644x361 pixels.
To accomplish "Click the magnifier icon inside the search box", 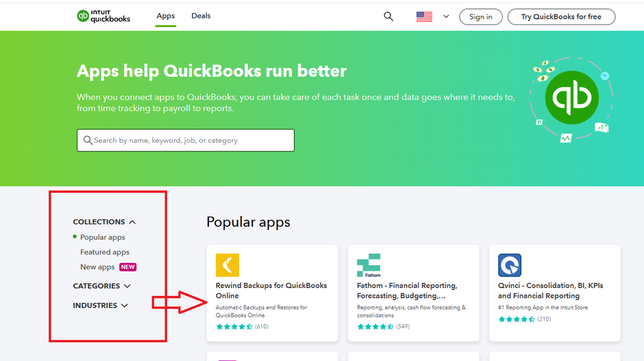I will (88, 140).
